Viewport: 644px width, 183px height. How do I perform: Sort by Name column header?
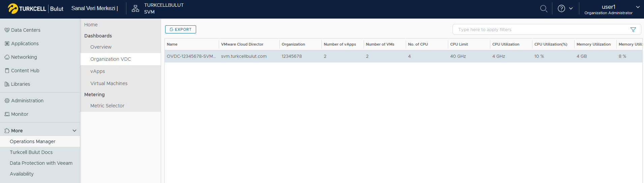(172, 44)
